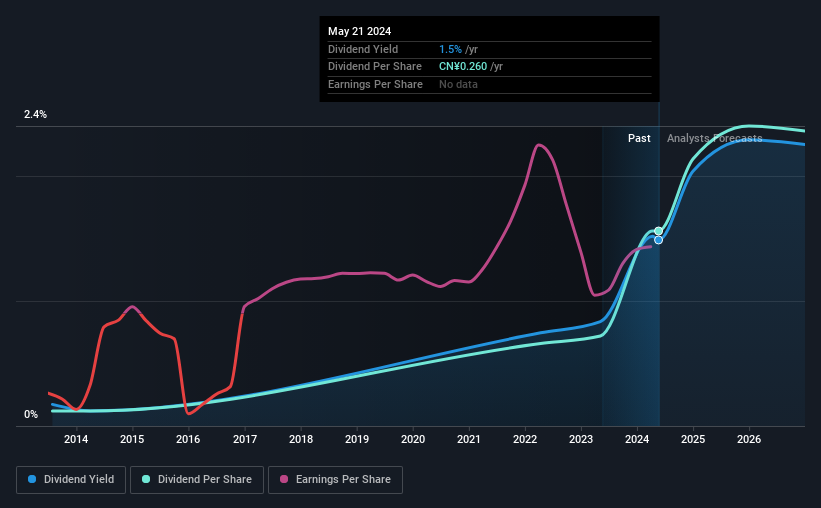
Task: Click the red earnings peak near 2015
Action: [132, 307]
